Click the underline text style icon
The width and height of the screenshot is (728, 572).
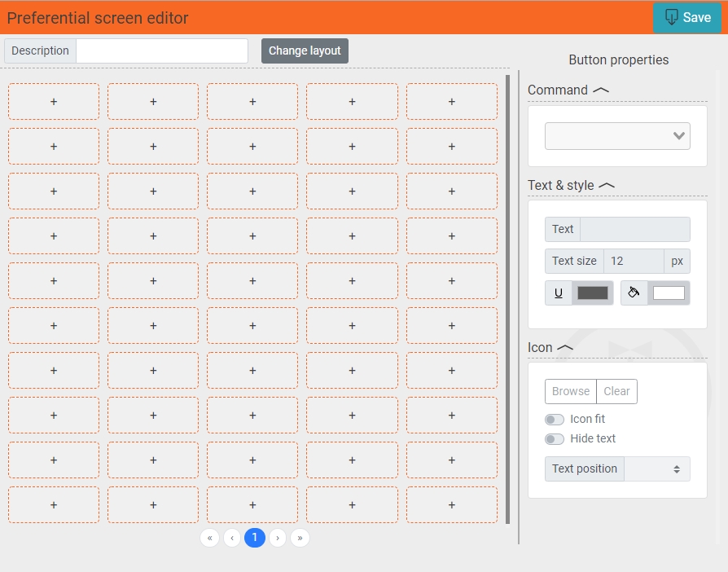(x=559, y=293)
